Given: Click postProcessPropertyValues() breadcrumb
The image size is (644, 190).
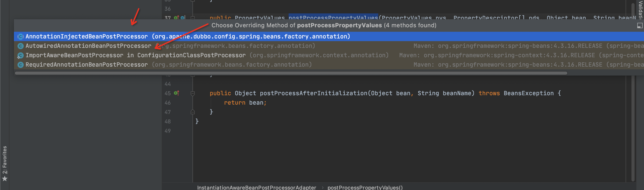Looking at the screenshot, I should tap(365, 187).
